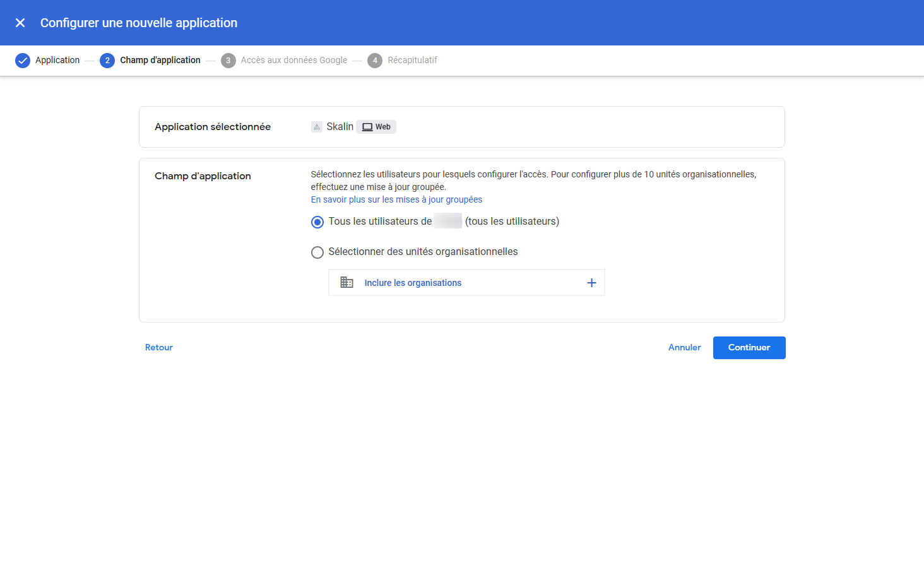
Task: Click the building icon beside Inclure les organisations
Action: tap(346, 283)
